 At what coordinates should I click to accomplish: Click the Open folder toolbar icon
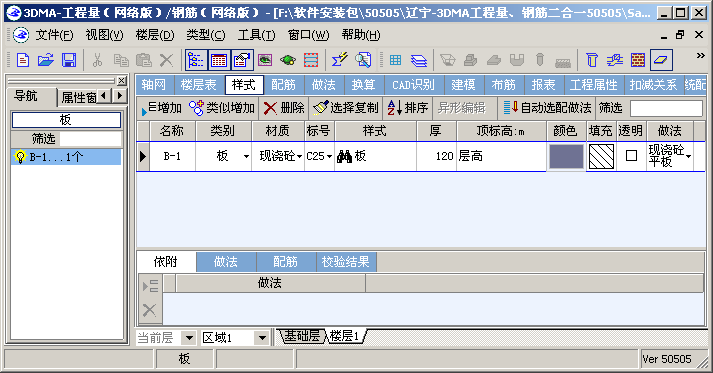[x=45, y=60]
